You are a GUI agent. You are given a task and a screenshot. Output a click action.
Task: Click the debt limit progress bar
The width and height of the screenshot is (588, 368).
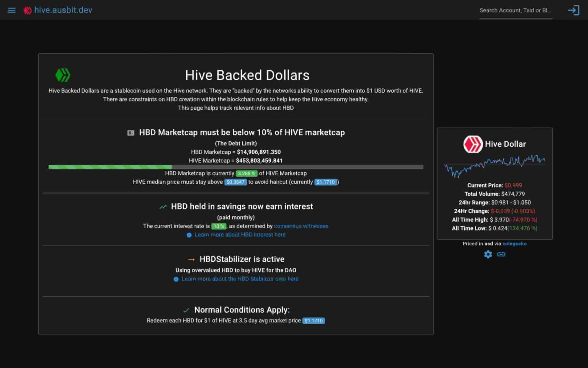pos(236,166)
